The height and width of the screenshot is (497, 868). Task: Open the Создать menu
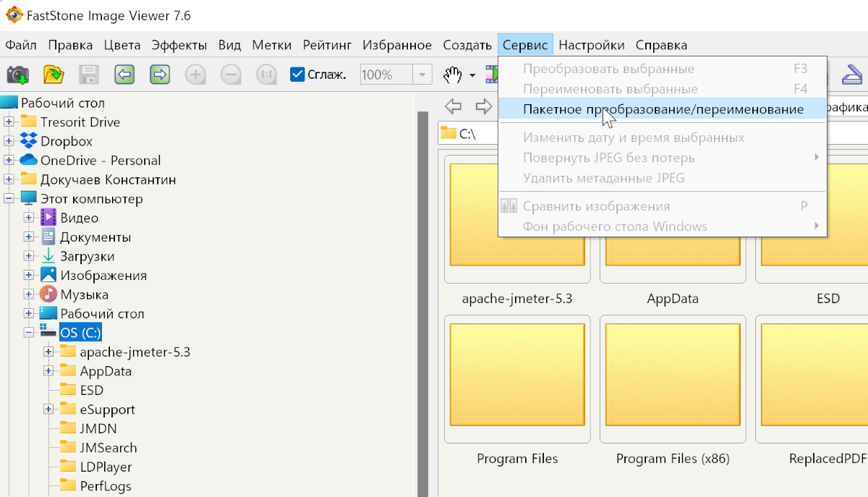click(x=467, y=45)
